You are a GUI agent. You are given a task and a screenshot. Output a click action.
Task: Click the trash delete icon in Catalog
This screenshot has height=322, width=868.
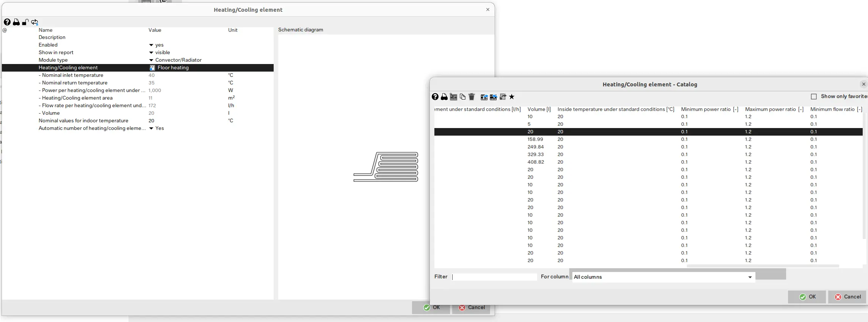pos(472,97)
